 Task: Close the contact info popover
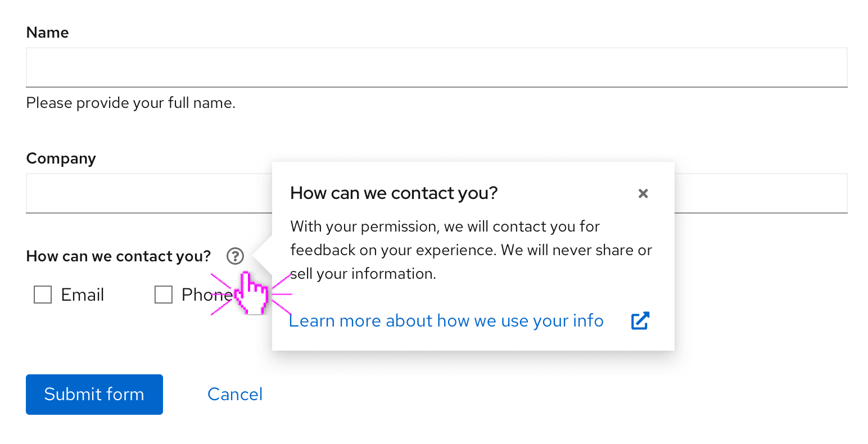pos(643,193)
